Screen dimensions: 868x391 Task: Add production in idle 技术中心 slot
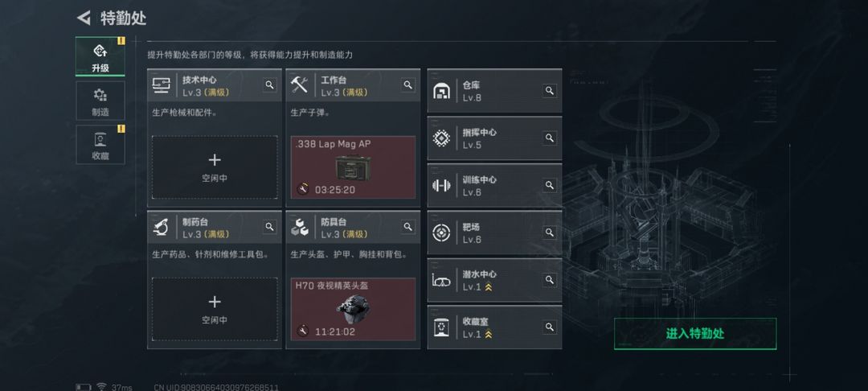coord(215,167)
